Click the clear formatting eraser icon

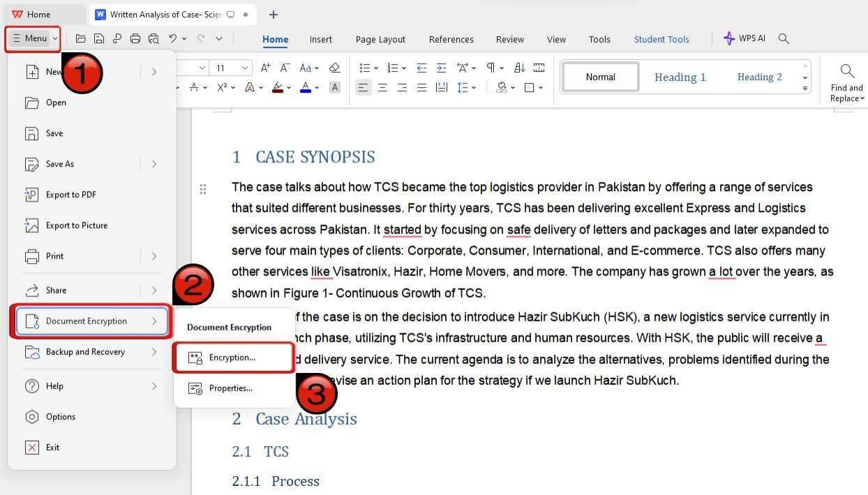tap(334, 68)
